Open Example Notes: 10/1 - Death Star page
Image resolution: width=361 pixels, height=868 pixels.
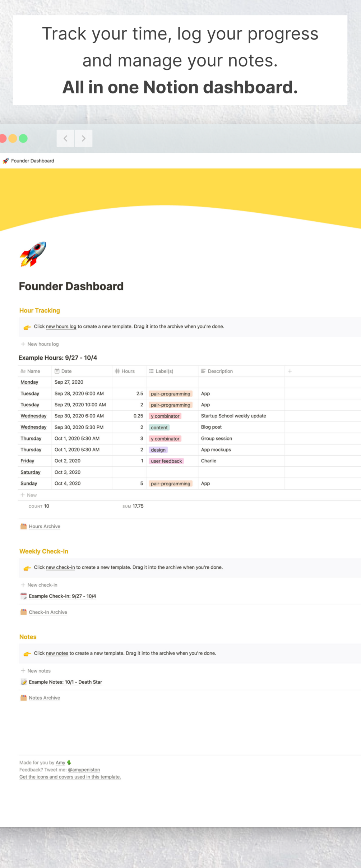[x=65, y=682]
